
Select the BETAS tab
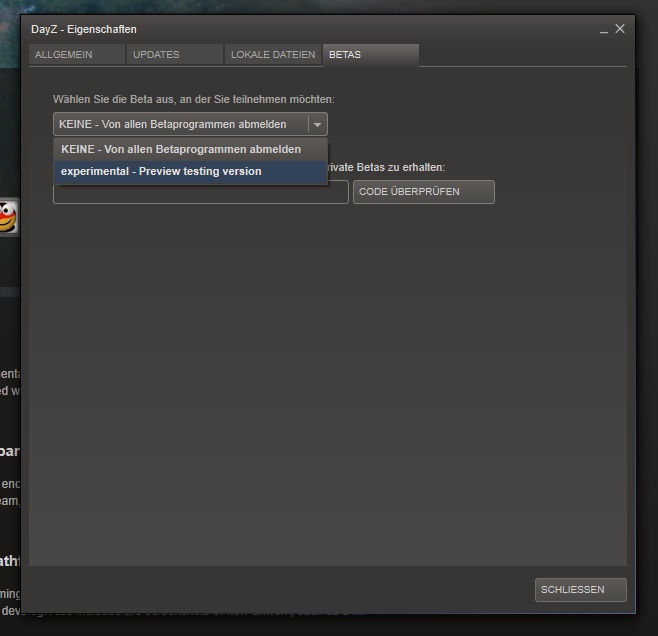point(345,55)
